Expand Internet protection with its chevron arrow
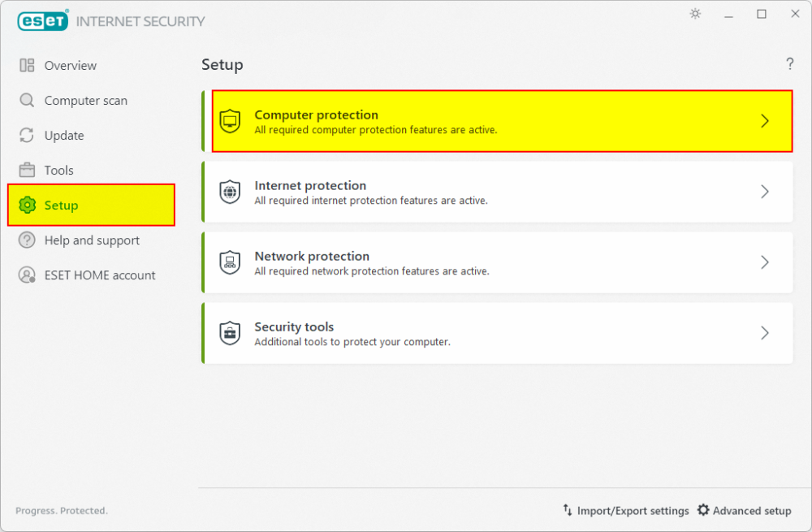This screenshot has width=812, height=532. click(x=764, y=192)
